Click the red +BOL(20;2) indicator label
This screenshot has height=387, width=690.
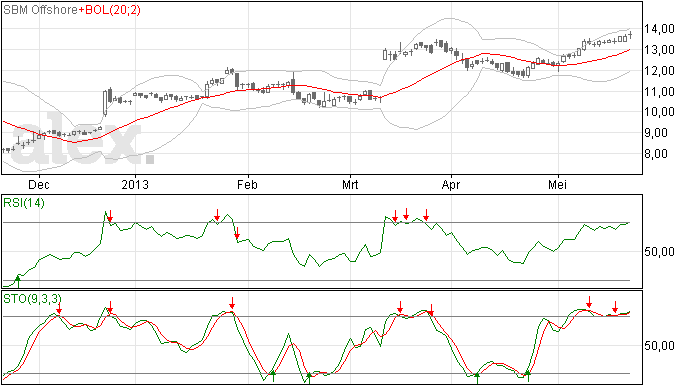(110, 10)
